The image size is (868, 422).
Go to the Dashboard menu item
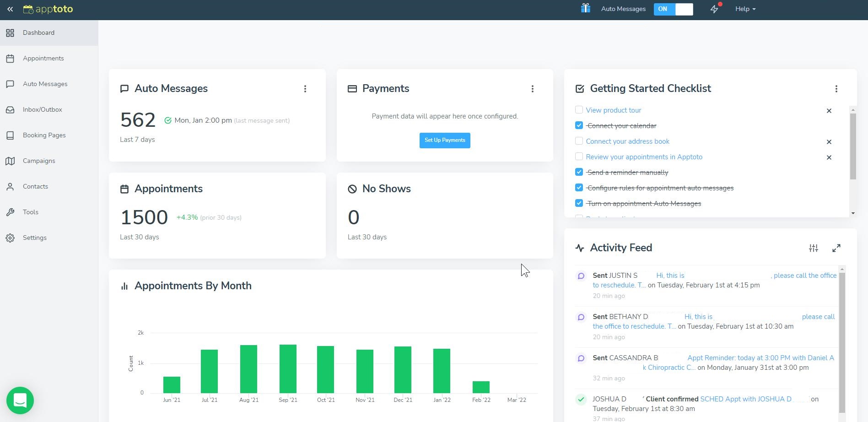tap(38, 32)
